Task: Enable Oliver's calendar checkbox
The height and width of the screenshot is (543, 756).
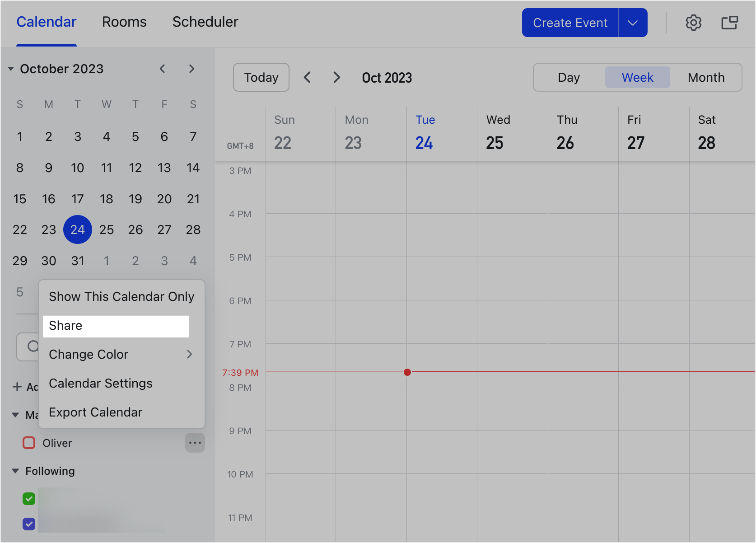Action: [x=28, y=443]
